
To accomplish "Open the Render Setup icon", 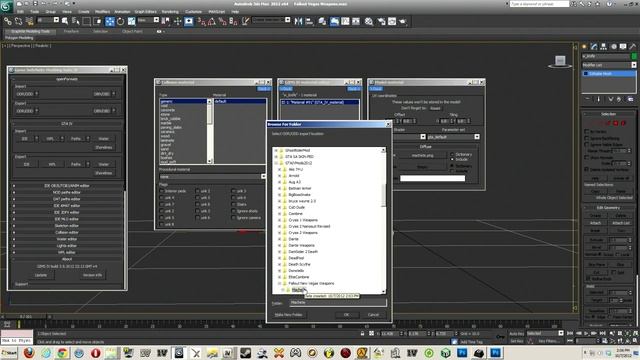I will point(382,22).
